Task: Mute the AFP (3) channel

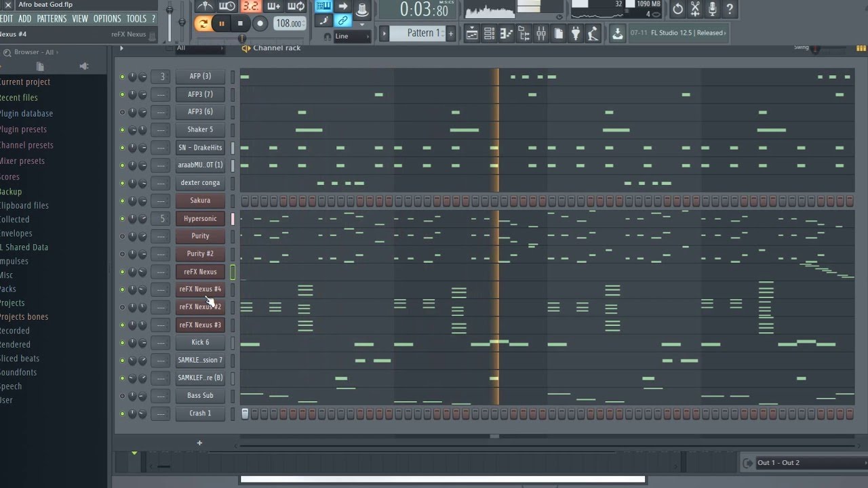Action: (x=122, y=77)
